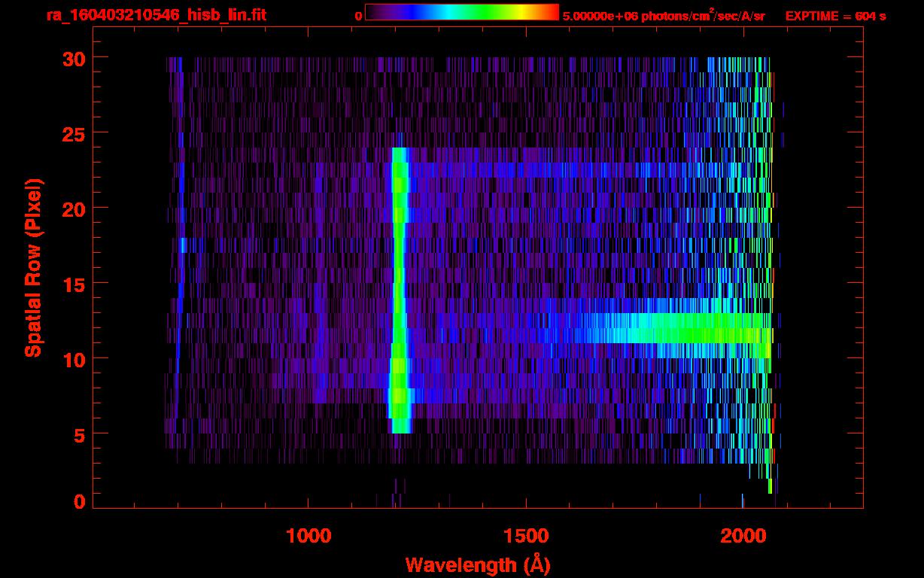Click the y-axis tick label 30
Image resolution: width=924 pixels, height=578 pixels.
[72, 58]
